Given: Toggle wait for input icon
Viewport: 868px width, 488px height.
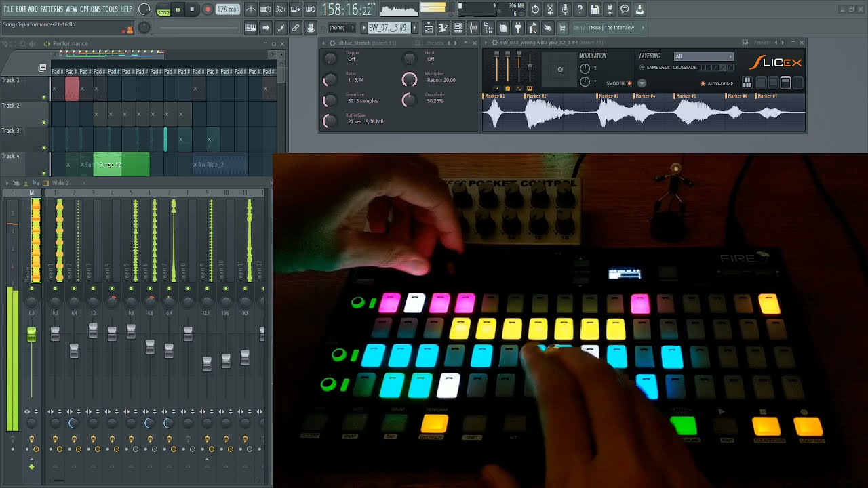Looking at the screenshot, I should (266, 9).
